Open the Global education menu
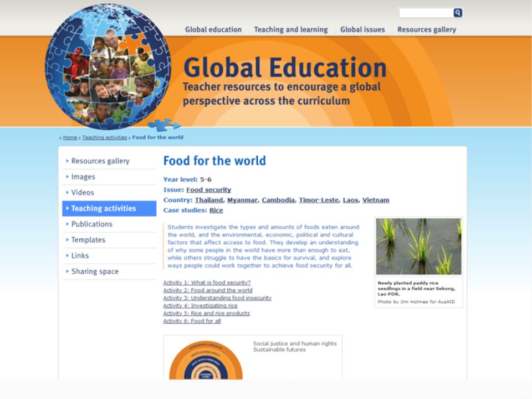Image resolution: width=532 pixels, height=399 pixels. (213, 29)
